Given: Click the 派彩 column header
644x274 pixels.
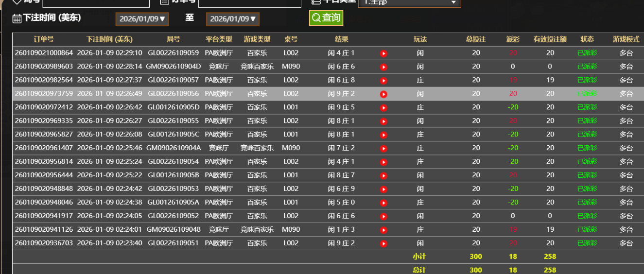Looking at the screenshot, I should (513, 39).
